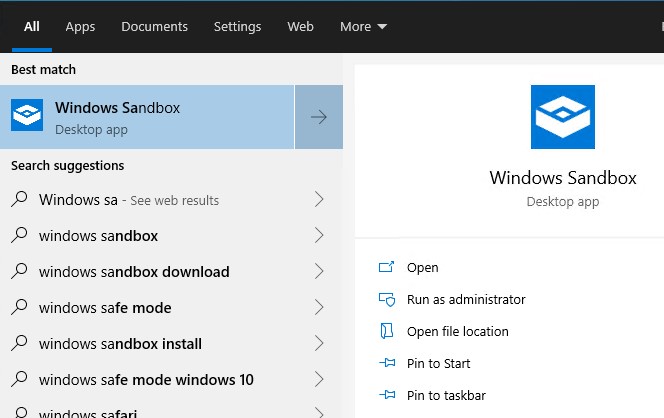The height and width of the screenshot is (418, 664).
Task: Select the 'windows sandbox' search suggestion
Action: pyautogui.click(x=171, y=235)
